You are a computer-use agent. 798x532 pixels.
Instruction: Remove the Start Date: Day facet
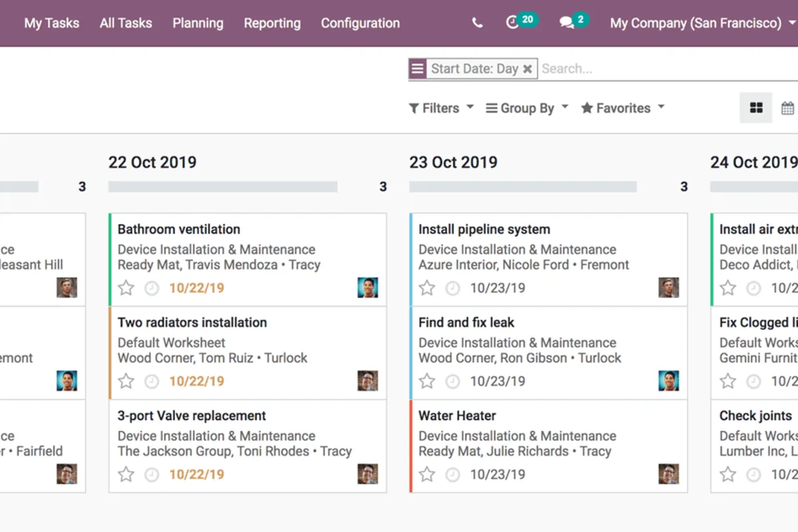(527, 68)
